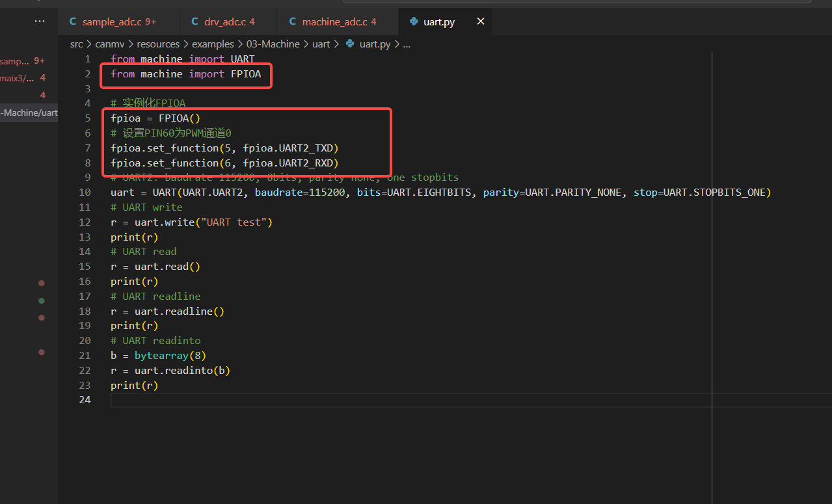Click 'baudrate=115200' in the UART constructor

300,192
